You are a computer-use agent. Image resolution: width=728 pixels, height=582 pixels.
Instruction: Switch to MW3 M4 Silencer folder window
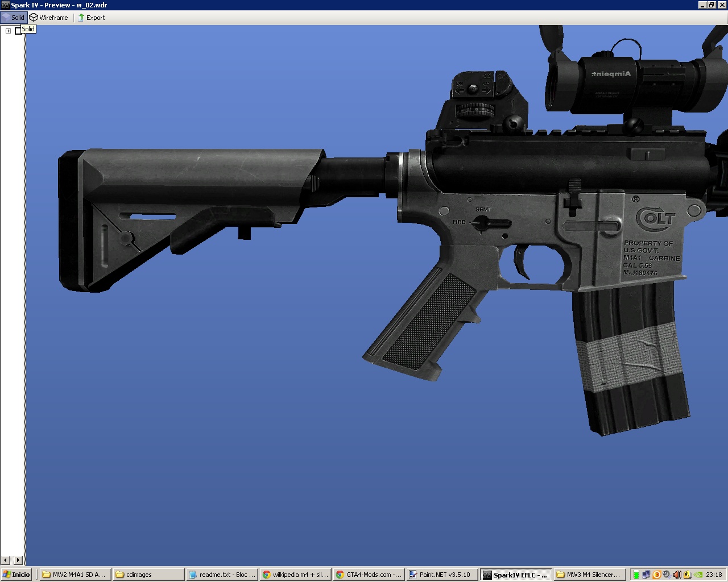pyautogui.click(x=589, y=575)
